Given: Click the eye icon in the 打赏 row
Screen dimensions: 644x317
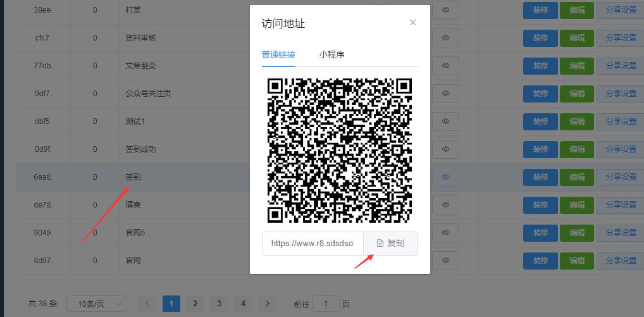Looking at the screenshot, I should click(445, 10).
